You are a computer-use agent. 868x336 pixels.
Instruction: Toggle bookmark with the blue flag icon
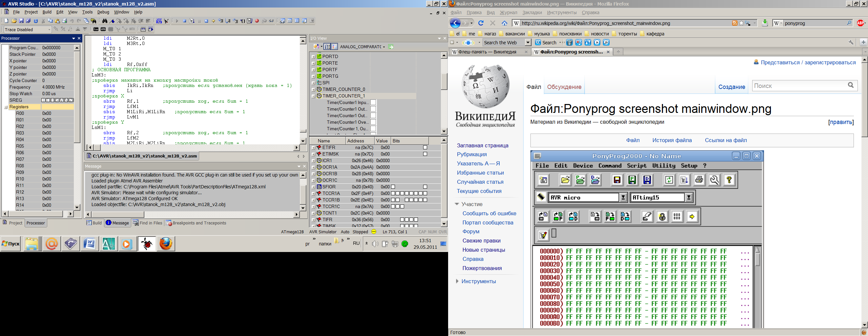tap(112, 21)
